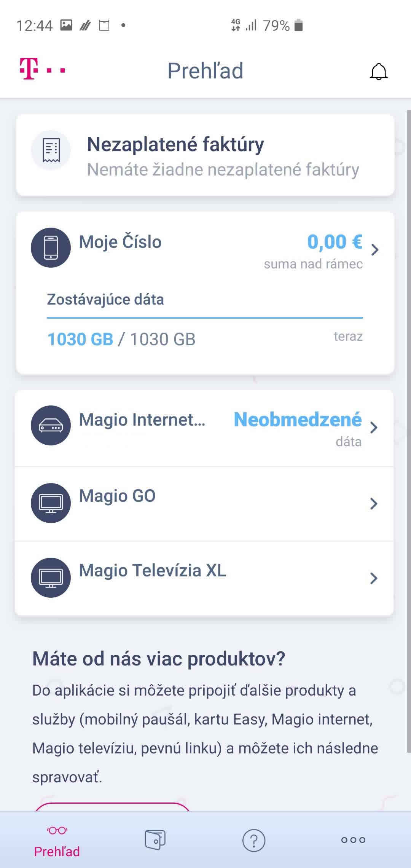Screen dimensions: 411x868
Task: Expand Moje Číslo details chevron
Action: click(x=375, y=250)
